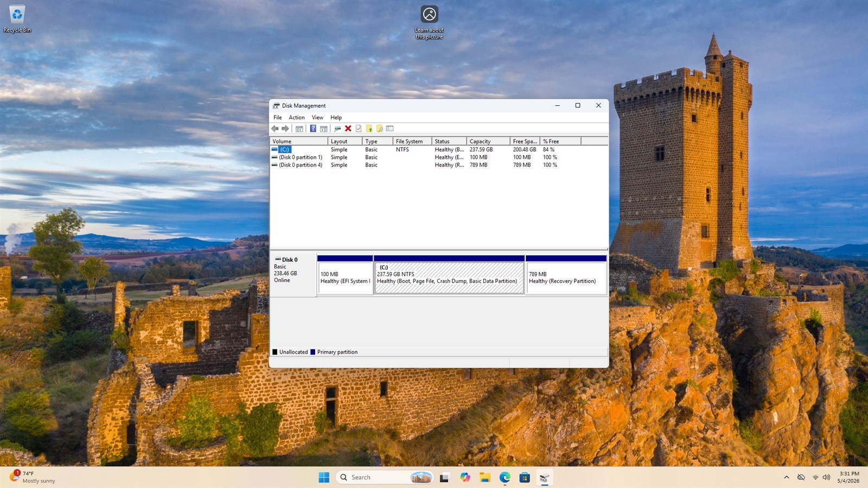This screenshot has width=868, height=488.
Task: Click the red X Delete toolbar icon
Action: tap(348, 129)
